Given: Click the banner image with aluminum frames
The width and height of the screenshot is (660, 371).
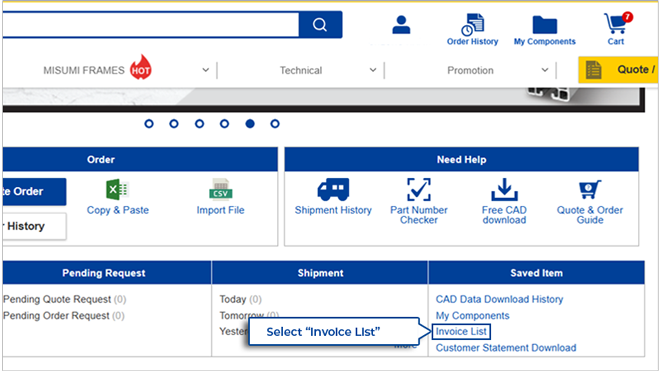Looking at the screenshot, I should [x=323, y=99].
